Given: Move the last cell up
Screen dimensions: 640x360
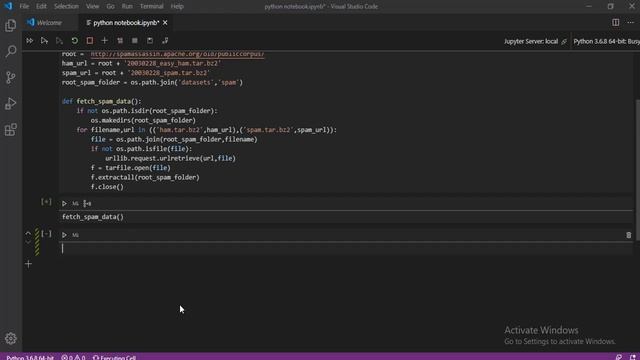Looking at the screenshot, I should [28, 233].
